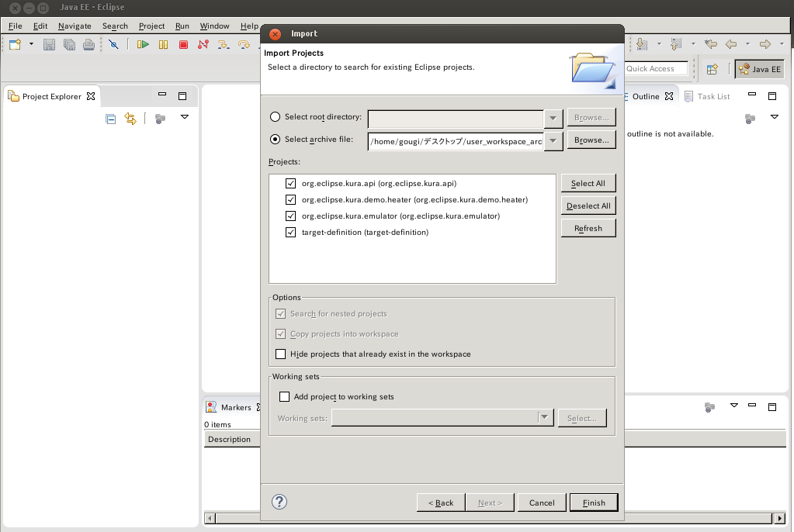Click Browse next to archive file
This screenshot has height=532, width=794.
591,140
